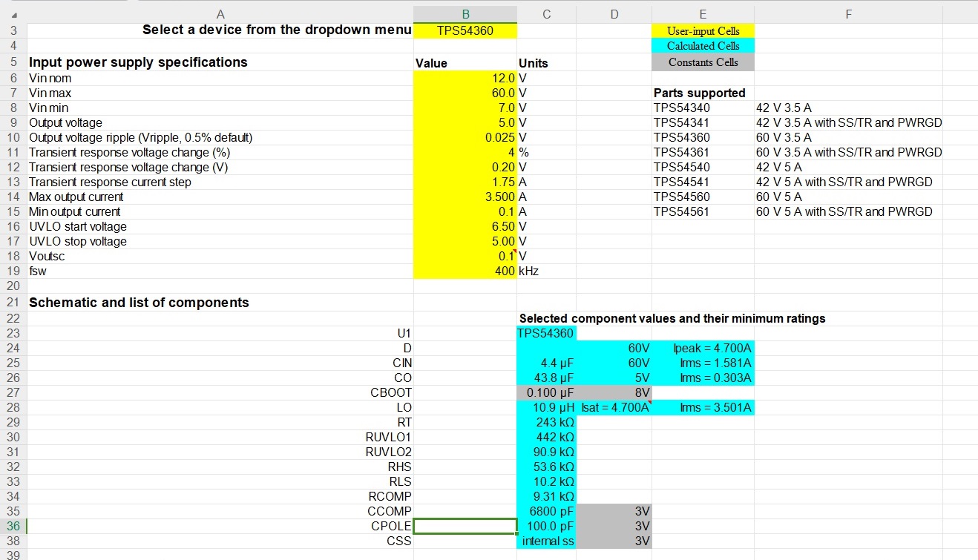
Task: Click the CSS value 'internal ss'
Action: coord(547,541)
